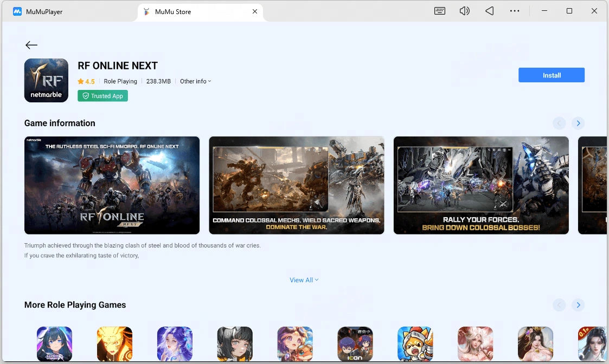Image resolution: width=609 pixels, height=364 pixels.
Task: Open the three-dots more menu
Action: tap(515, 11)
